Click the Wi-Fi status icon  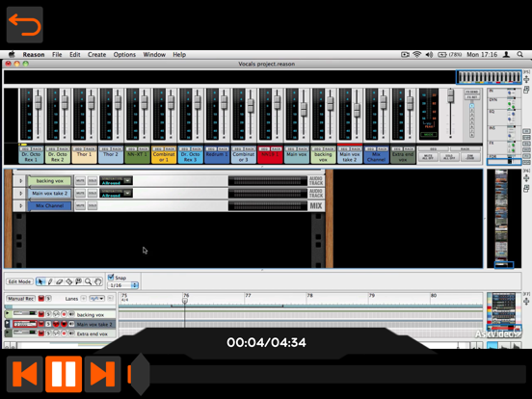coord(417,54)
